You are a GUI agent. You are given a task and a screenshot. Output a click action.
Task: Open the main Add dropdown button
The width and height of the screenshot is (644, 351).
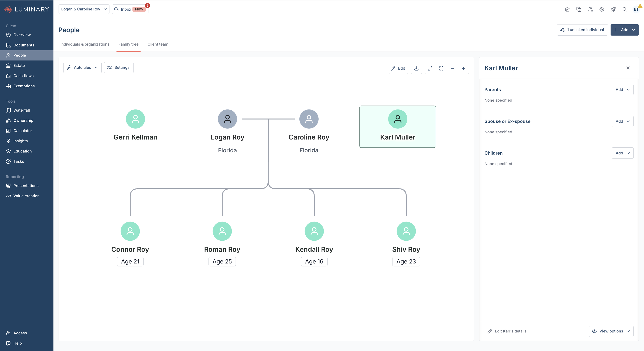point(624,30)
